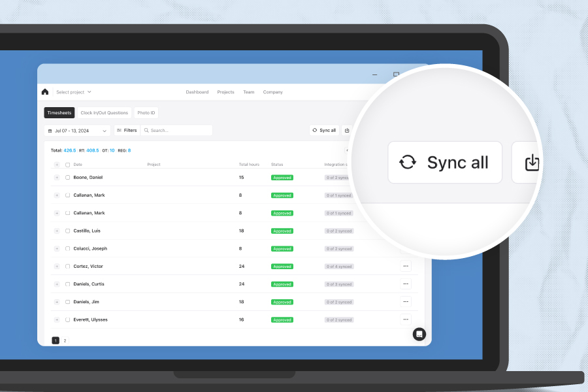Go to page 2 in pagination

pos(65,340)
